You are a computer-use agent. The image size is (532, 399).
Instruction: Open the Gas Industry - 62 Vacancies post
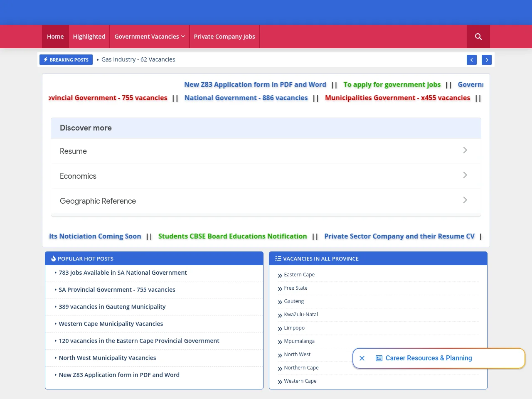point(138,59)
